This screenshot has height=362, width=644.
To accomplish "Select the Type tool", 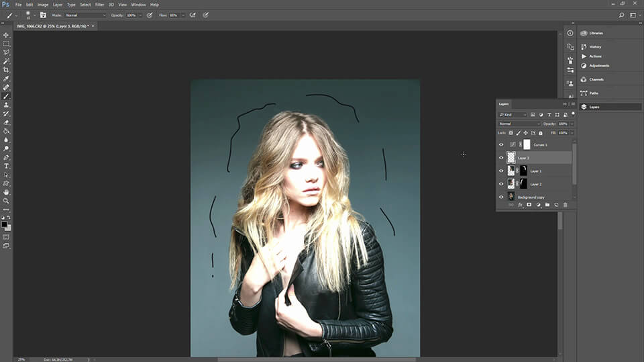I will [6, 166].
